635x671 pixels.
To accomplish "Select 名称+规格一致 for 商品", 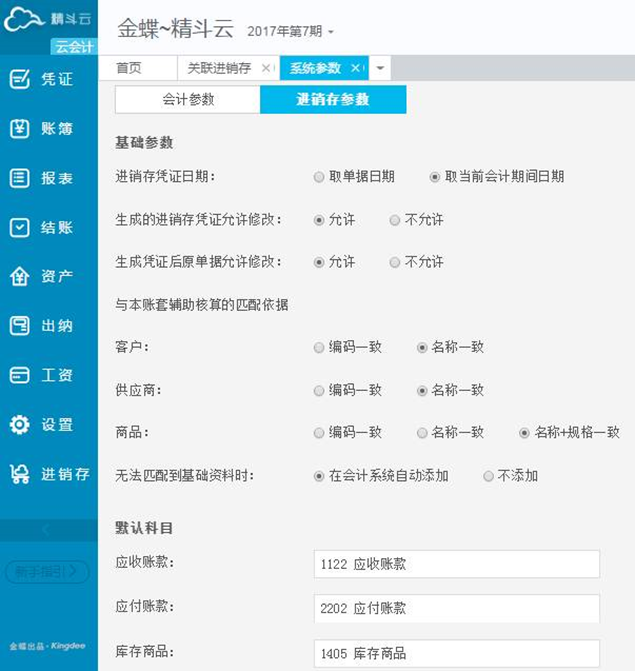I will (x=524, y=433).
